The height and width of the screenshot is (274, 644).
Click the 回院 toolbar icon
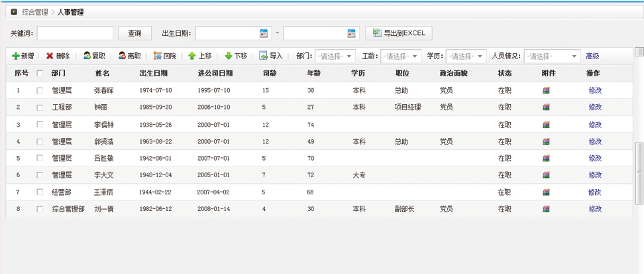coord(158,56)
